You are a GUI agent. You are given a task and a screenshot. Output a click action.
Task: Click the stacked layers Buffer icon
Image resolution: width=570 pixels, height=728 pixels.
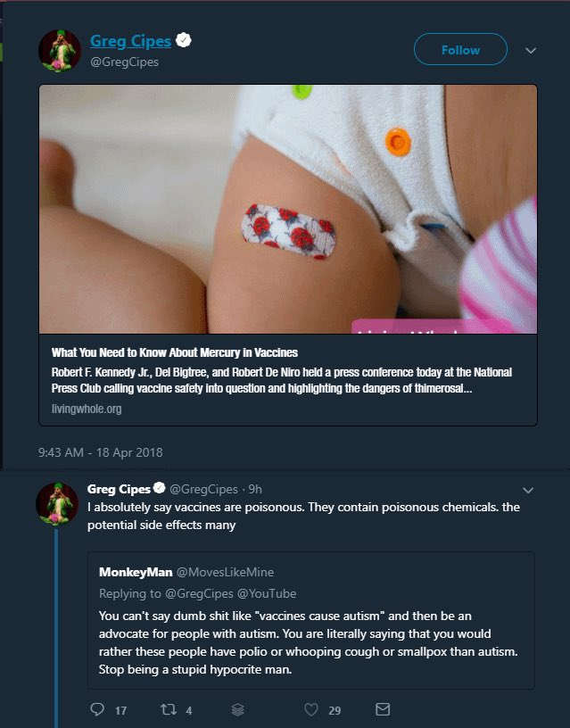click(237, 709)
